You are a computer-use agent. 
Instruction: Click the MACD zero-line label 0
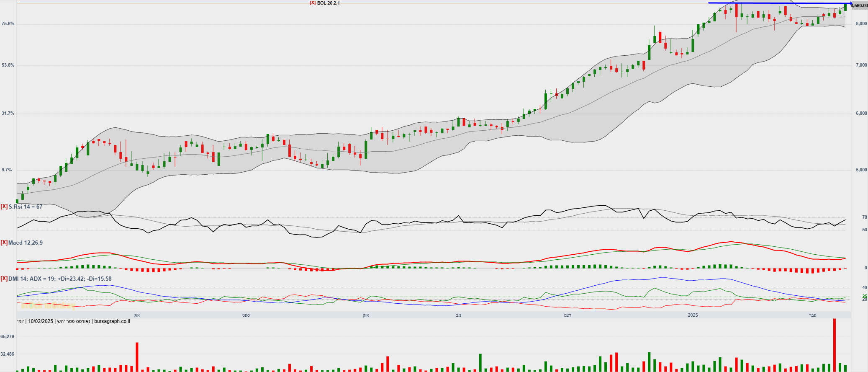(x=866, y=268)
